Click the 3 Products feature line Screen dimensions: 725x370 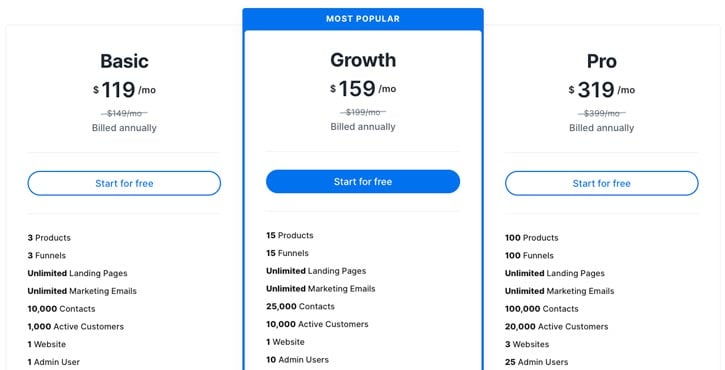coord(49,238)
